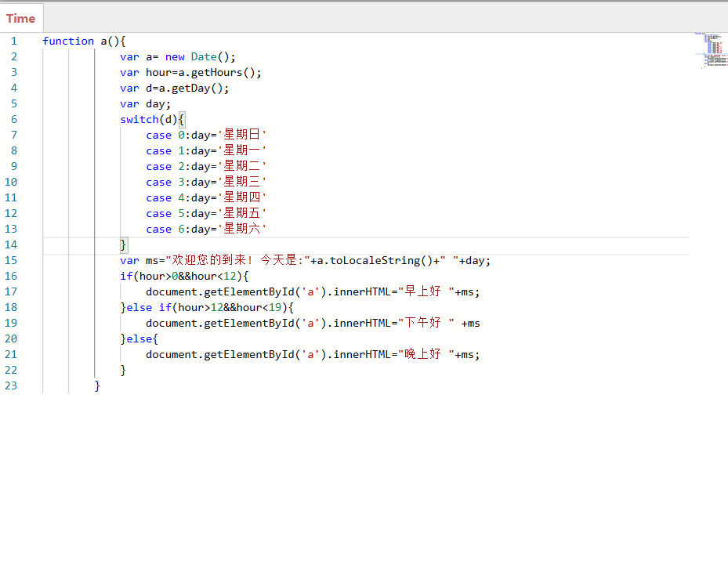Click the '星期六' string on line 13
The height and width of the screenshot is (561, 728).
pyautogui.click(x=242, y=229)
